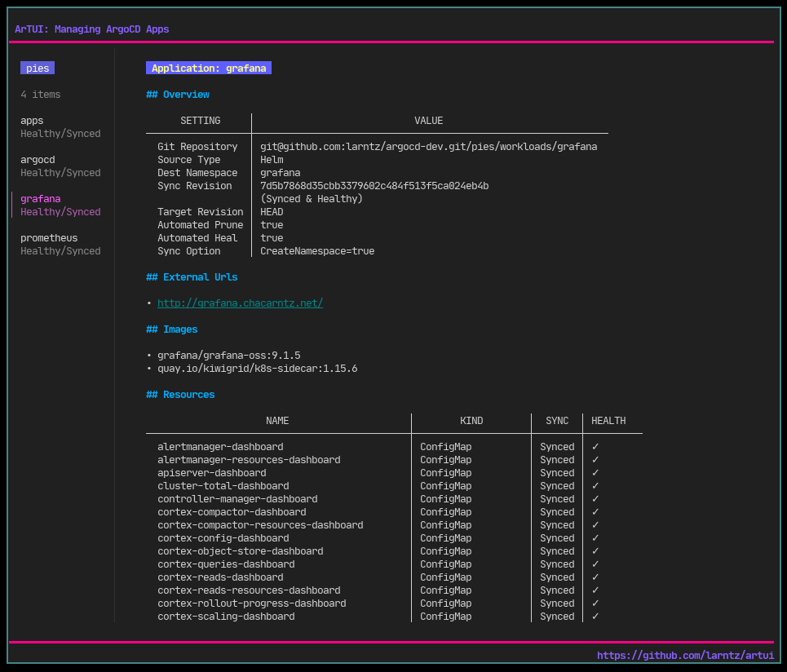This screenshot has width=787, height=672.
Task: Click the controller-manager-dashboard resource row
Action: click(x=394, y=499)
